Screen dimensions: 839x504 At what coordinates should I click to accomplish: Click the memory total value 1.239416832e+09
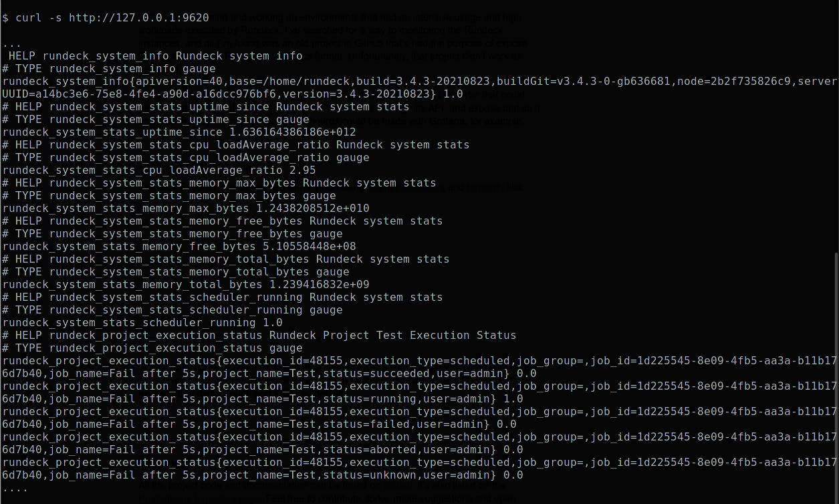tap(320, 285)
